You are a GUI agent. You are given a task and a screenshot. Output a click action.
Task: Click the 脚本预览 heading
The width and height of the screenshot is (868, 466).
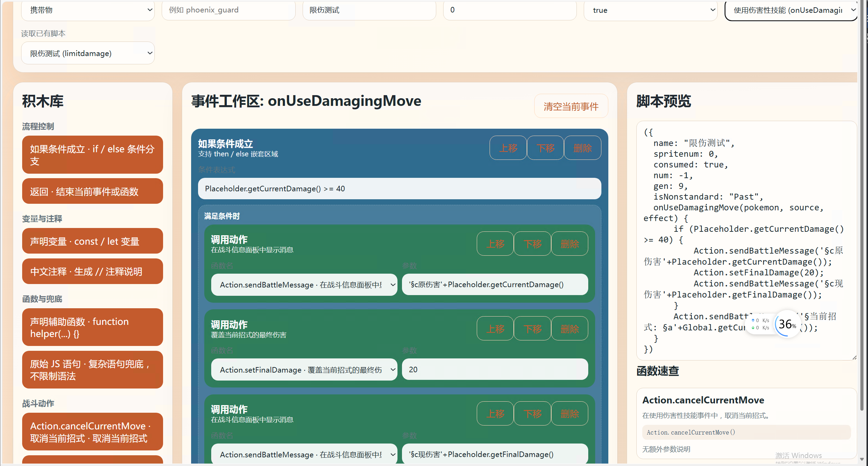point(664,101)
